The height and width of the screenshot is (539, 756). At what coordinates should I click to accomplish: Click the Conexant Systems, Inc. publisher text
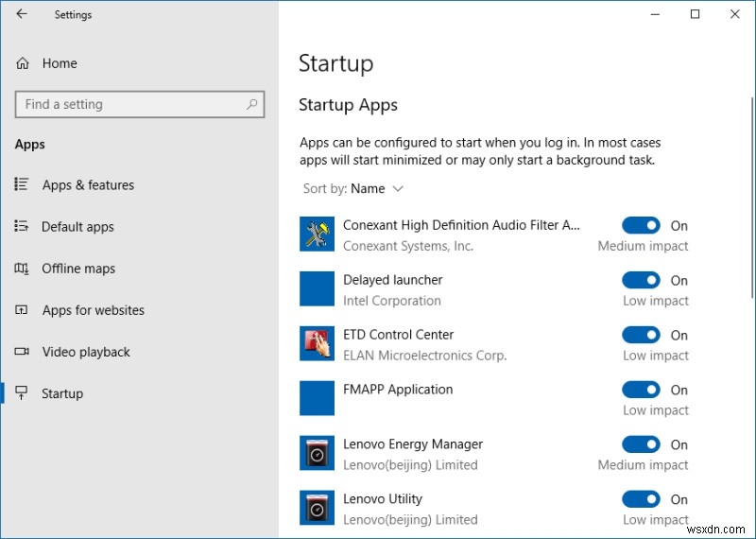click(x=408, y=246)
